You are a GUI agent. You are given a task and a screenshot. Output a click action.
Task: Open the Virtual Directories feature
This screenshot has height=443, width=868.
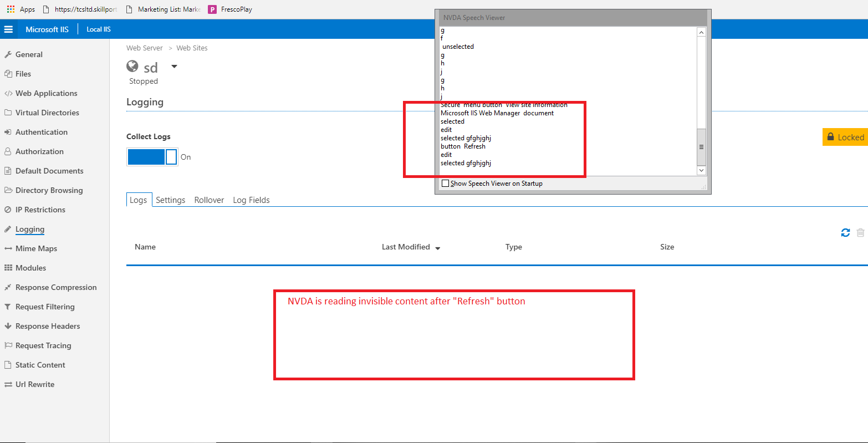coord(48,113)
